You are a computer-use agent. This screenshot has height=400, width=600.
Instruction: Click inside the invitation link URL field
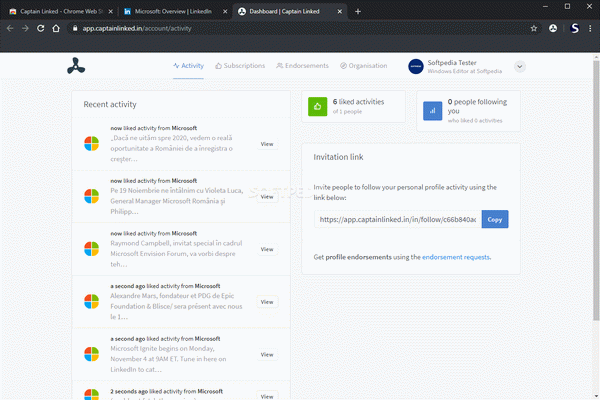[398, 219]
